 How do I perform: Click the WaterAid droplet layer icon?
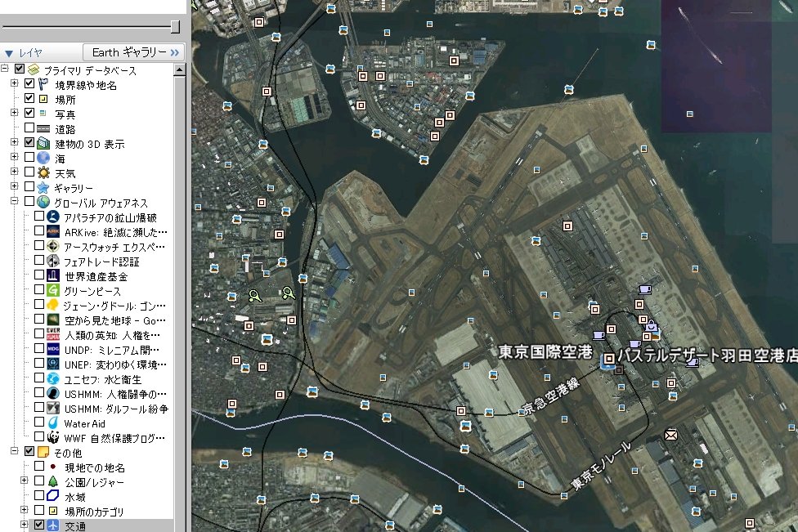click(x=53, y=423)
